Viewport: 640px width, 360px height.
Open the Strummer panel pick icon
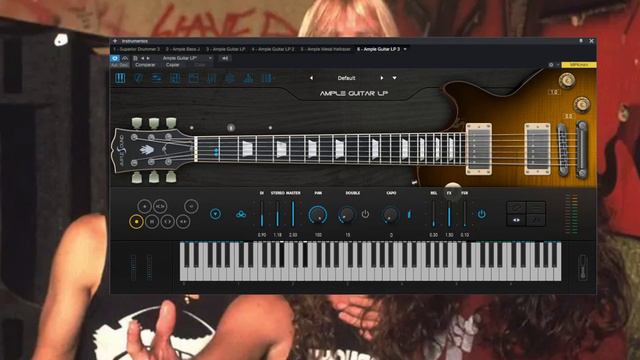pyautogui.click(x=138, y=78)
